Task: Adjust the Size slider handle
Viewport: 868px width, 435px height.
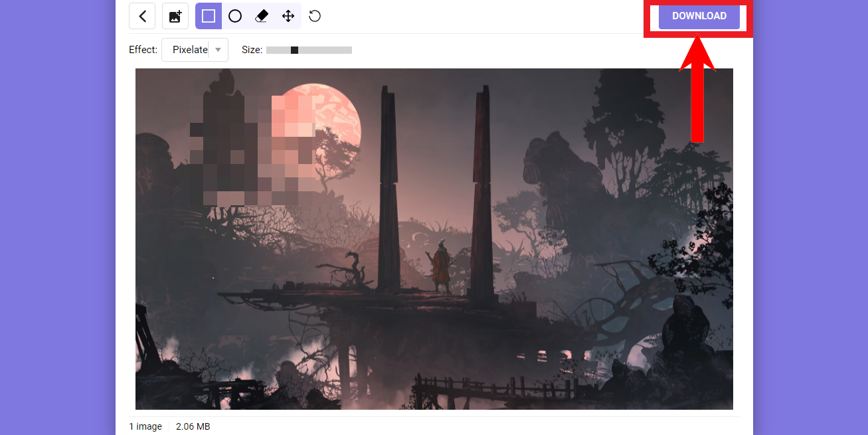Action: click(294, 50)
